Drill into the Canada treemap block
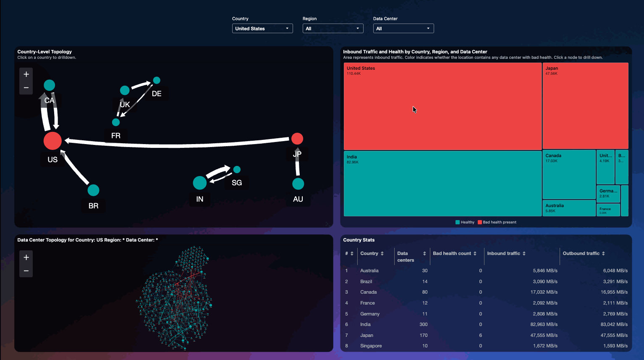 pyautogui.click(x=569, y=174)
